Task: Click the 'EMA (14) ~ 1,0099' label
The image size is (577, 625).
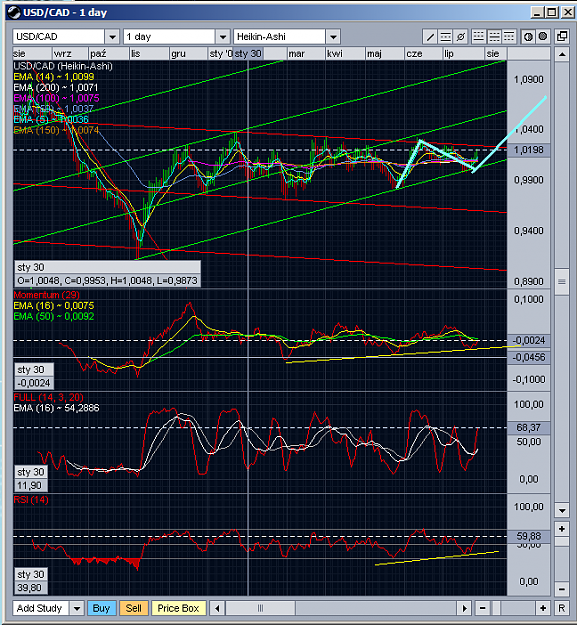Action: coord(54,77)
